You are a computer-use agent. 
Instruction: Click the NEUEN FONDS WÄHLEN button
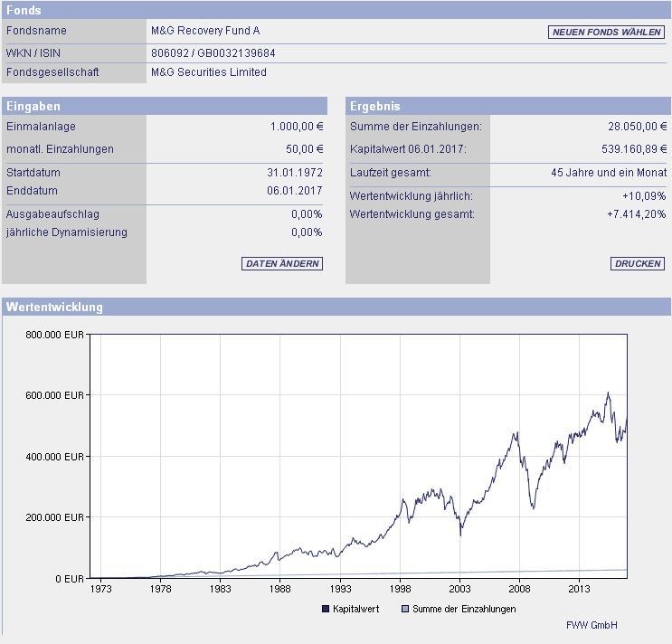[x=606, y=33]
